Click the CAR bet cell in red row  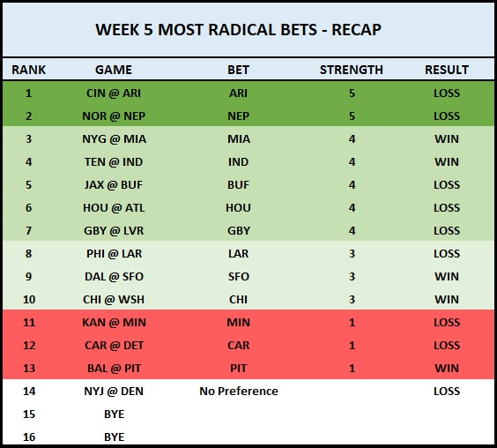click(x=238, y=345)
